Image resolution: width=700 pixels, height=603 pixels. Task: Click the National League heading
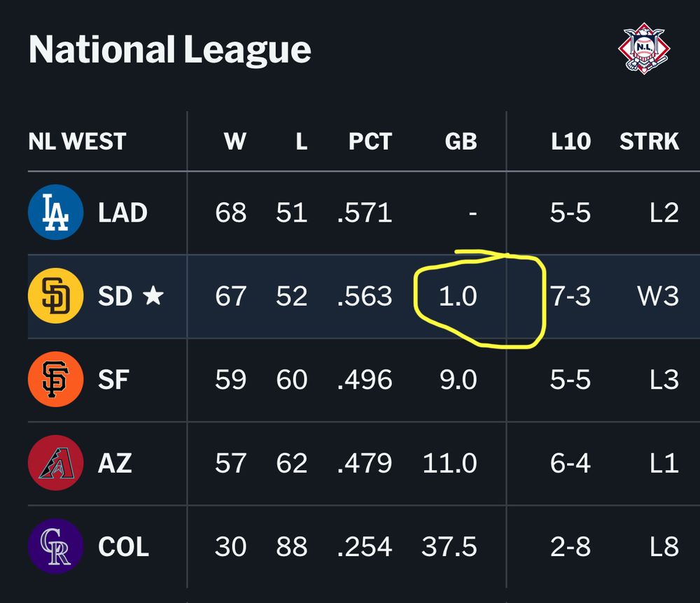pos(170,49)
